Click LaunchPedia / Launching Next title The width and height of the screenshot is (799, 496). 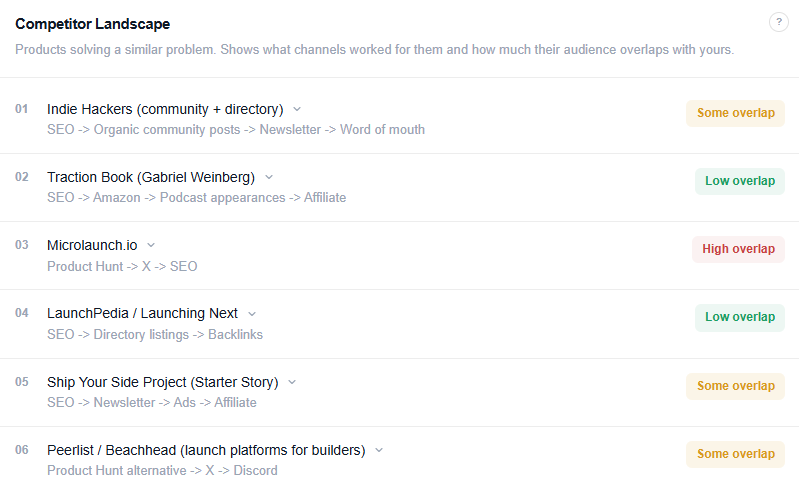[x=142, y=313]
